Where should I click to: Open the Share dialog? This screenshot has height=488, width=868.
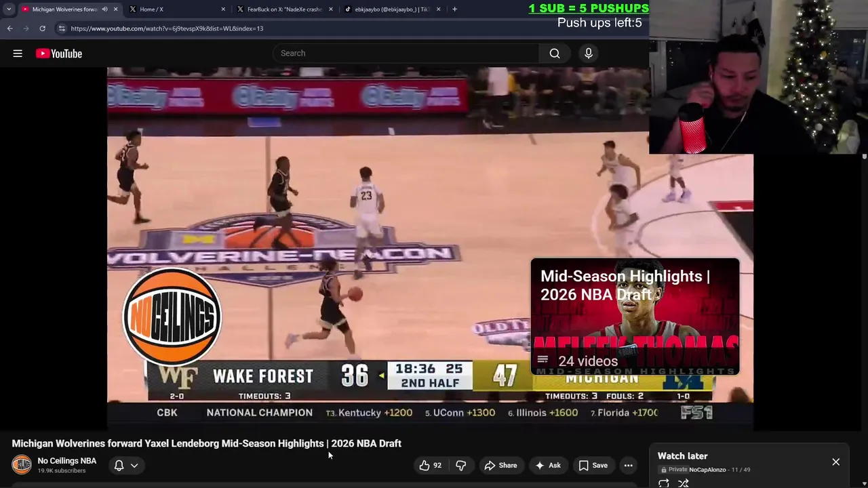(x=500, y=466)
